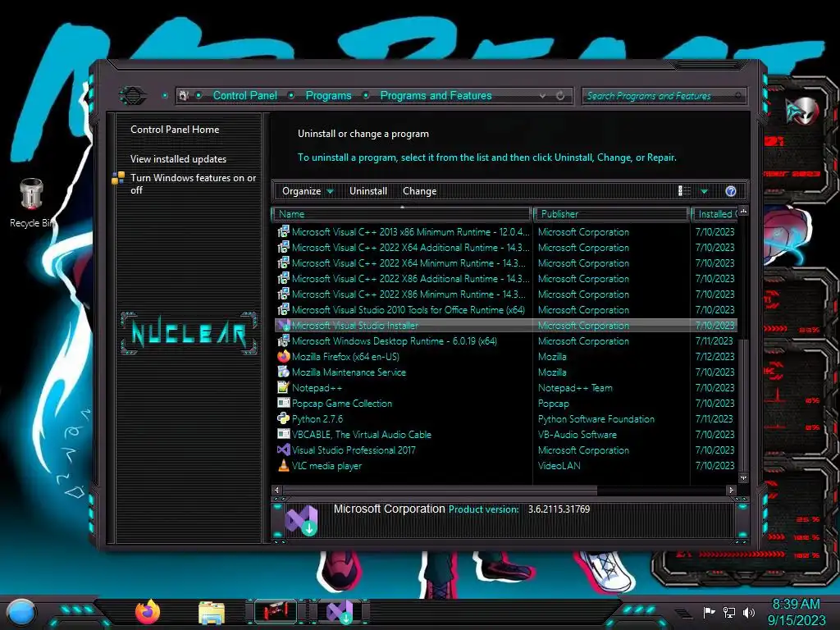
Task: Select VBCABLE, The Virtual Audio Cable
Action: pyautogui.click(x=507, y=435)
